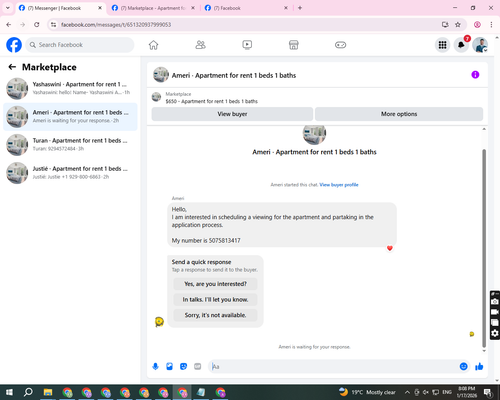Open Turan apartment conversation

coord(70,145)
